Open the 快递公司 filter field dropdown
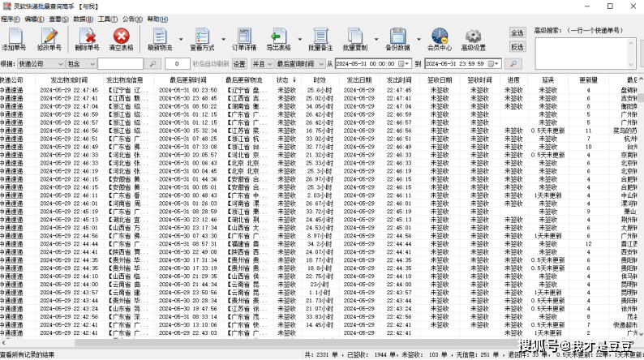This screenshot has width=644, height=360. tap(41, 64)
